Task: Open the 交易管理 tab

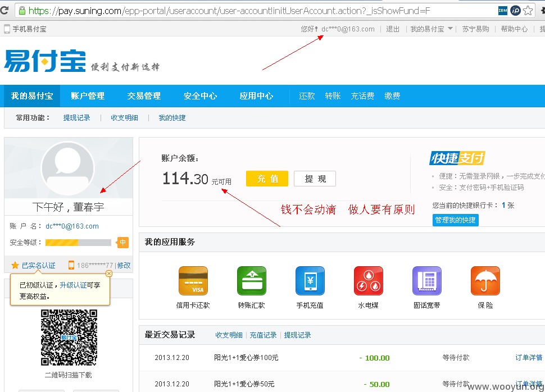Action: 144,96
